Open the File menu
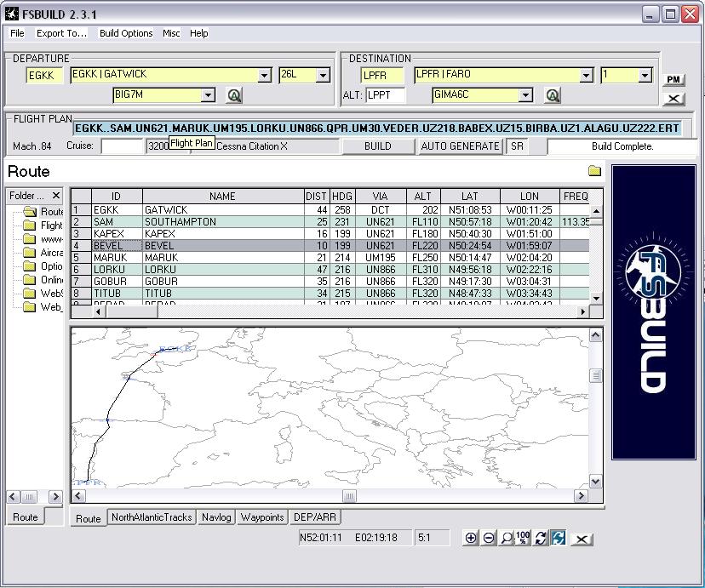Screen dimensions: 705x588 click(18, 33)
